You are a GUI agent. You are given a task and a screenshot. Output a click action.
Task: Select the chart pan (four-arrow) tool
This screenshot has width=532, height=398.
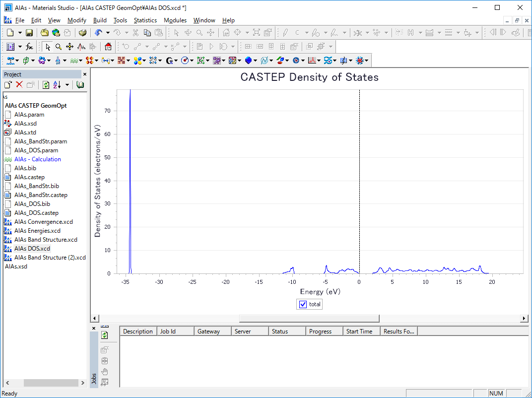click(69, 47)
